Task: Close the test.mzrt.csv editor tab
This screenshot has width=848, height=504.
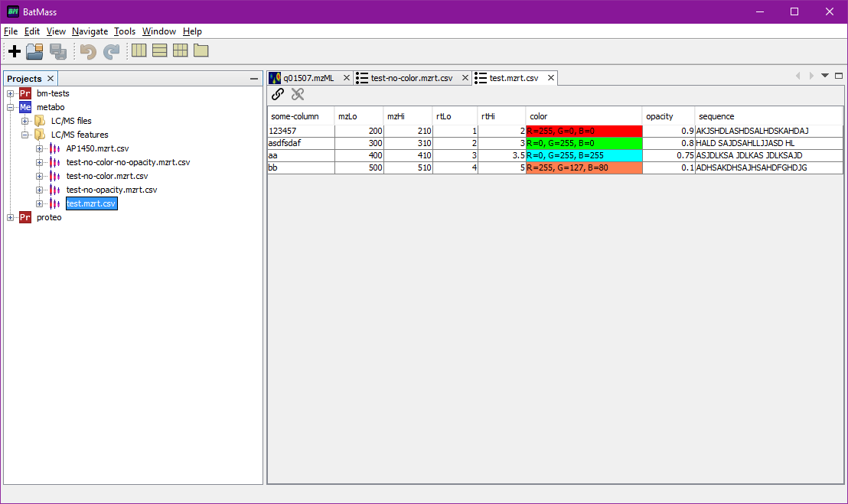Action: (x=551, y=78)
